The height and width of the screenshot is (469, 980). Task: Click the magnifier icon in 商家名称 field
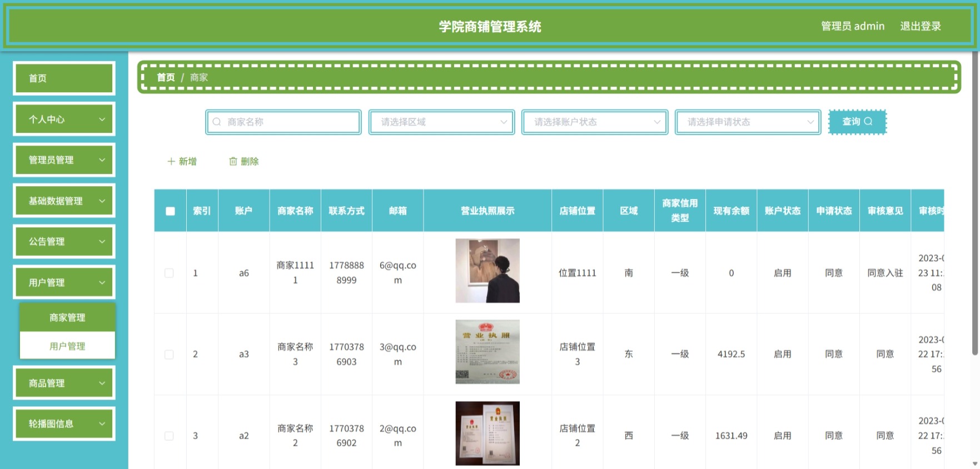click(x=217, y=122)
